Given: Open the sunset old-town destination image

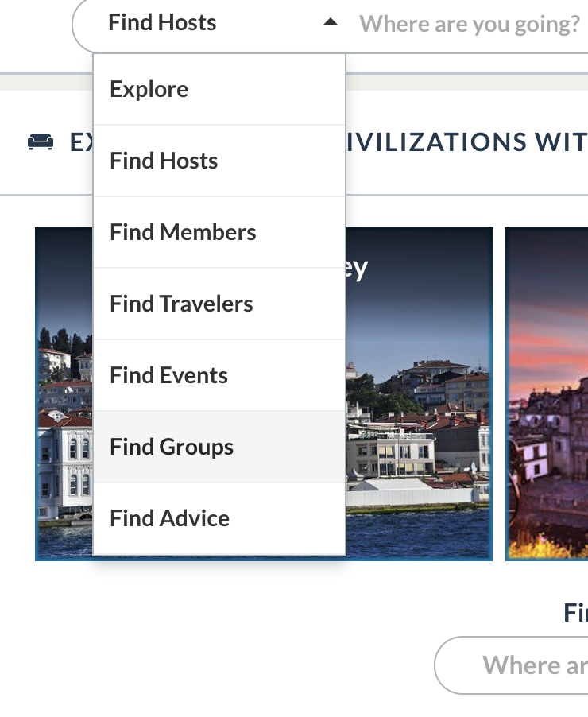Looking at the screenshot, I should pos(547,393).
